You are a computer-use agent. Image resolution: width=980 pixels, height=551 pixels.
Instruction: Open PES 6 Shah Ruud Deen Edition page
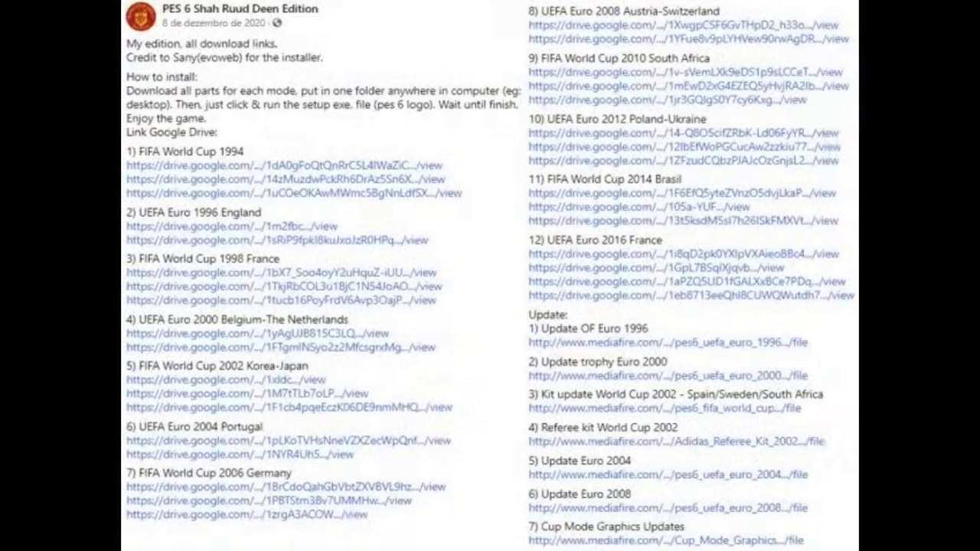(240, 9)
